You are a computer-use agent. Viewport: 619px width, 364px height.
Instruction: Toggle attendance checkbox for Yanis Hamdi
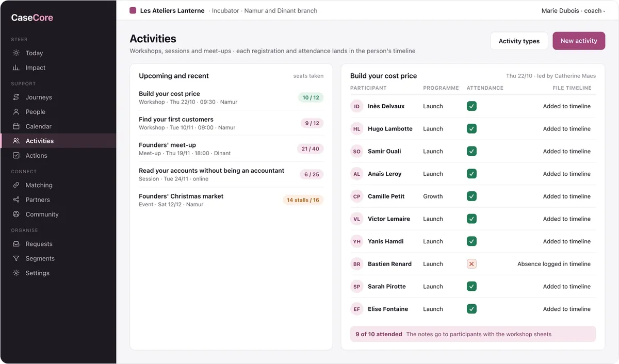[x=471, y=241]
